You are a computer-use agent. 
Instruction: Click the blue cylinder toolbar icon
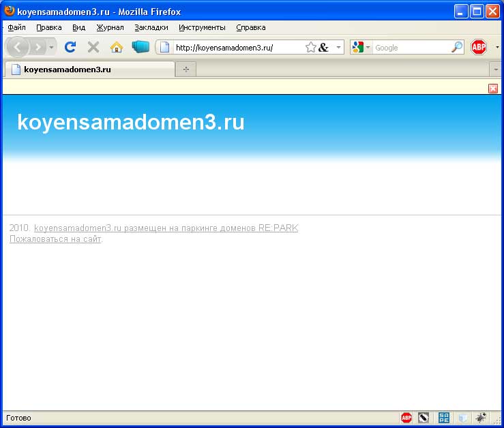[140, 47]
